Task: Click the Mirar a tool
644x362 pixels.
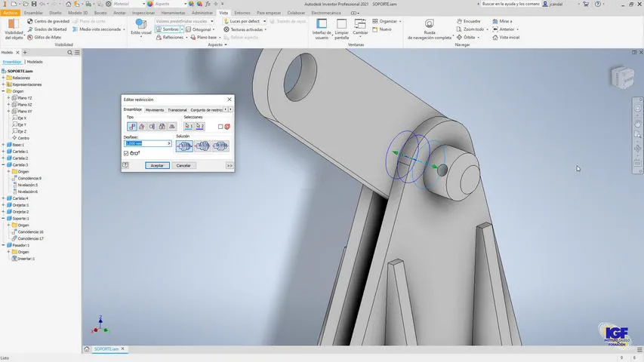Action: pyautogui.click(x=502, y=21)
